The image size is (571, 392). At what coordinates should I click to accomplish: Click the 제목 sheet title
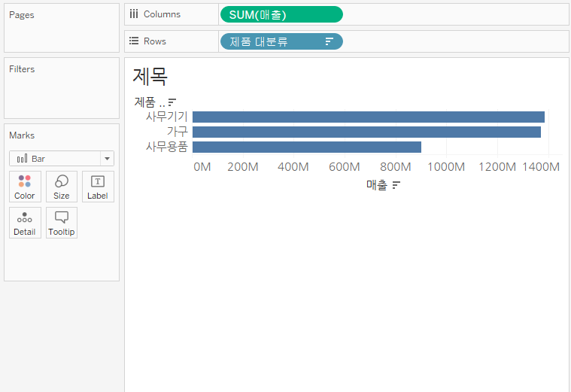coord(150,77)
